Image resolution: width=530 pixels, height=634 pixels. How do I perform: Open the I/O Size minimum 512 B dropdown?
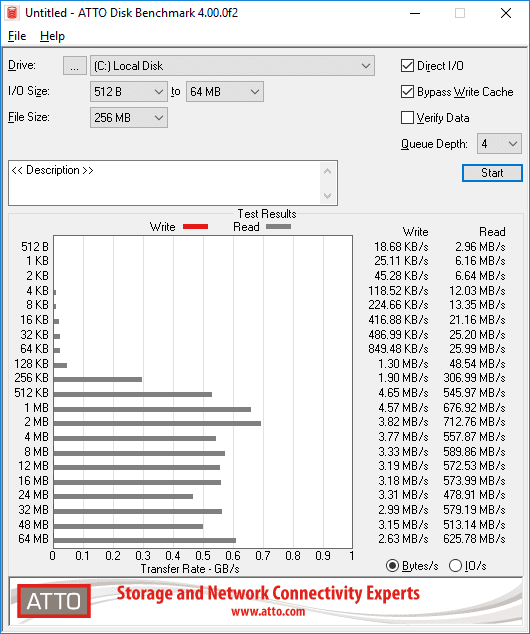coord(129,92)
